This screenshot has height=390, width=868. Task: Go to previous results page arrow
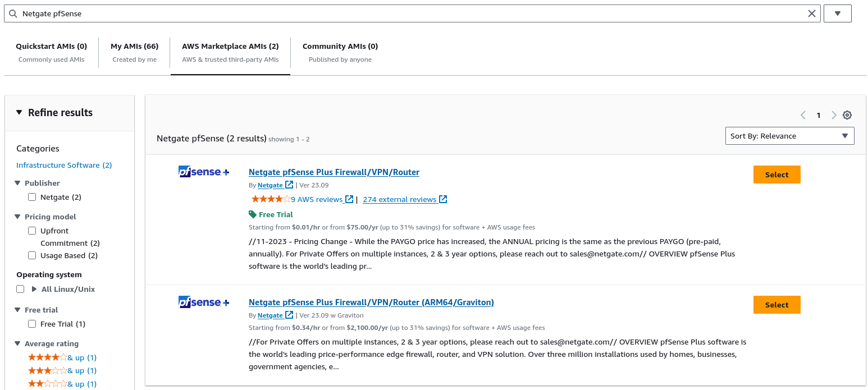803,115
